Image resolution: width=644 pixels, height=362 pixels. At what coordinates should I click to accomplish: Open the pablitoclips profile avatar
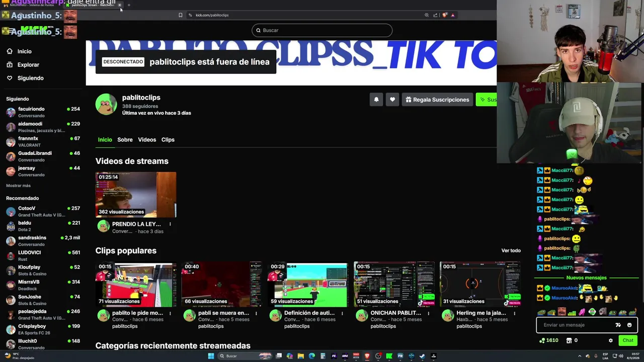click(x=106, y=104)
